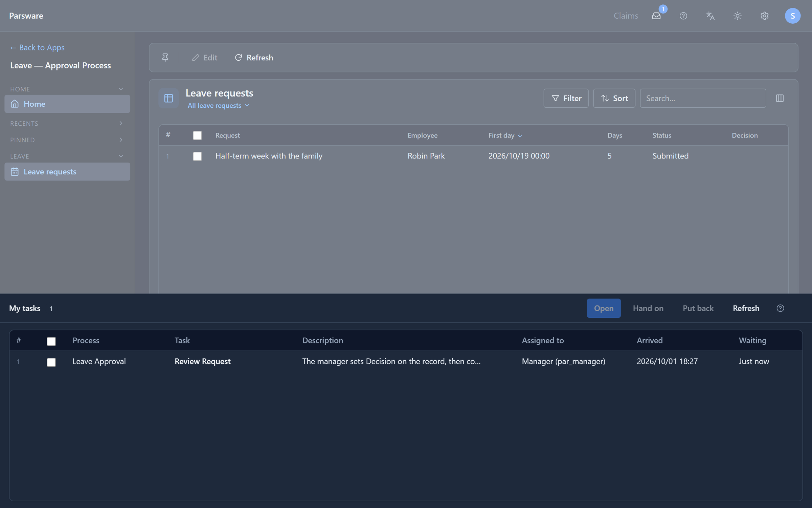This screenshot has width=812, height=508.
Task: Click the Manager (par_manager) cell
Action: 563,361
